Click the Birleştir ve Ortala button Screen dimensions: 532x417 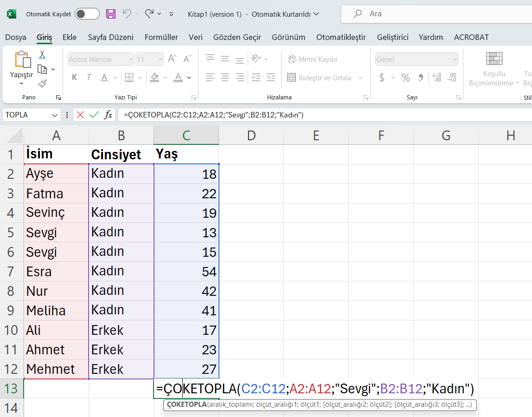320,78
